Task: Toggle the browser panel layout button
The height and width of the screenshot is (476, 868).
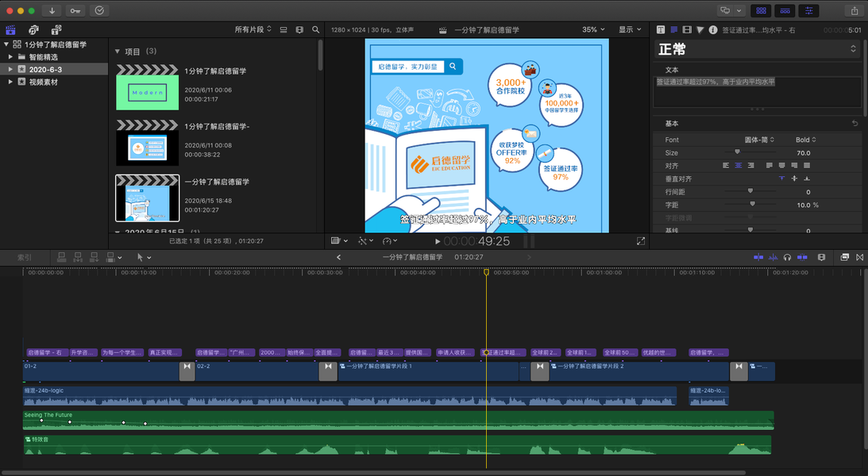Action: coord(761,10)
